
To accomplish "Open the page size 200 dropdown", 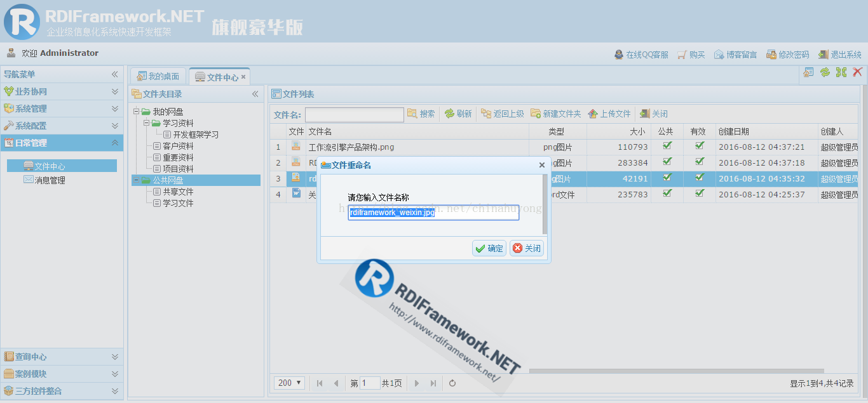I will point(290,383).
